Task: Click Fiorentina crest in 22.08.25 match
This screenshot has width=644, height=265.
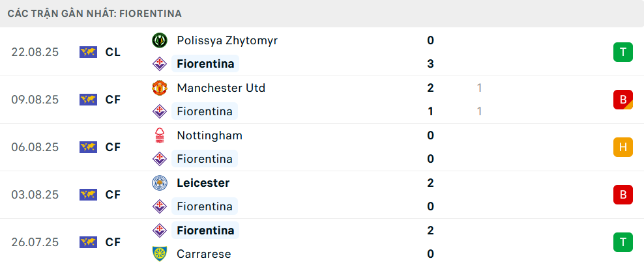Action: (x=159, y=64)
